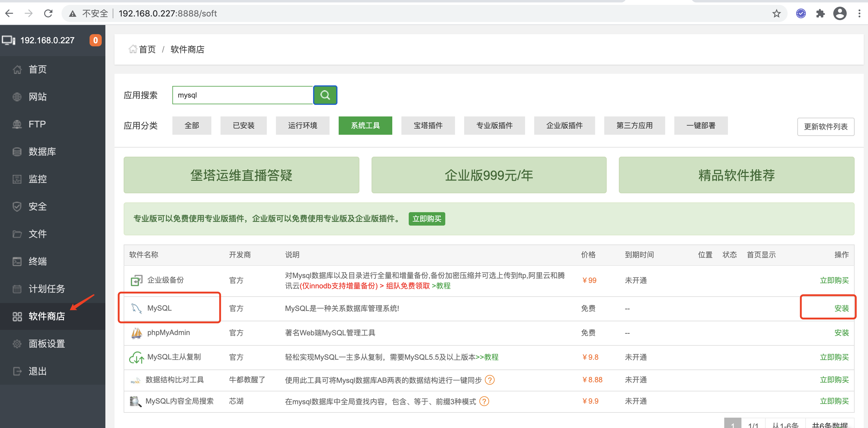868x428 pixels.
Task: Open 数据库 in the sidebar
Action: point(42,152)
